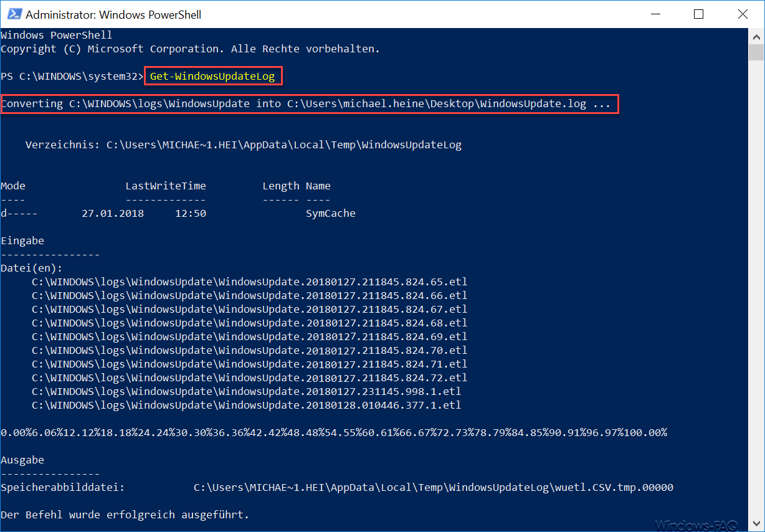Click file path ending 824.70.etl

coord(250,350)
